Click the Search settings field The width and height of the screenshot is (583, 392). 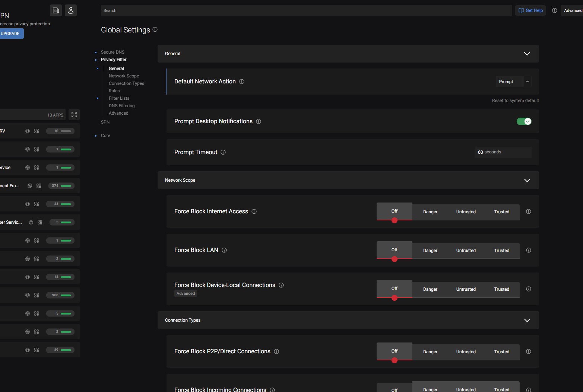pos(305,10)
